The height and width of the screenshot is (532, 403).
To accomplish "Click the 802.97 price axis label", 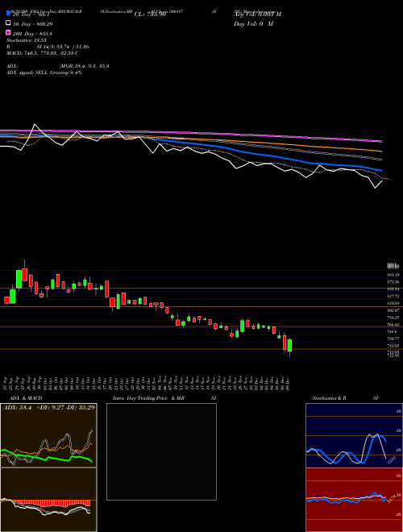I will click(393, 310).
